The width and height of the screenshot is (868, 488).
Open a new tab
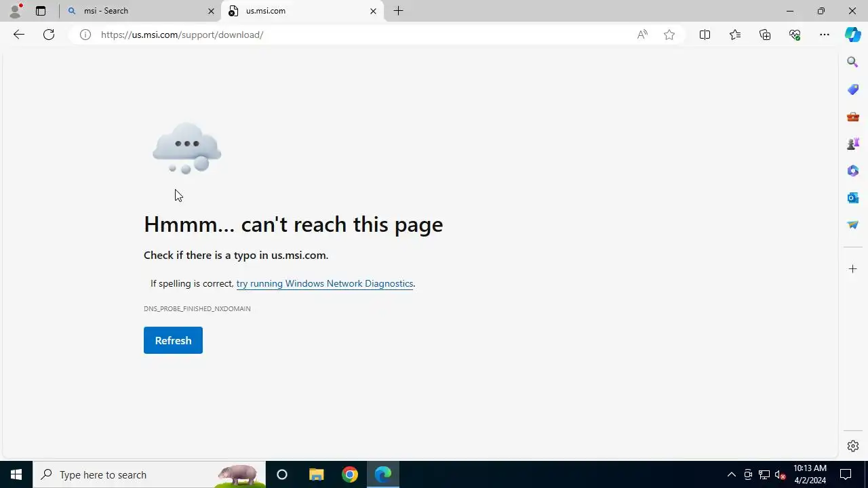pyautogui.click(x=398, y=11)
